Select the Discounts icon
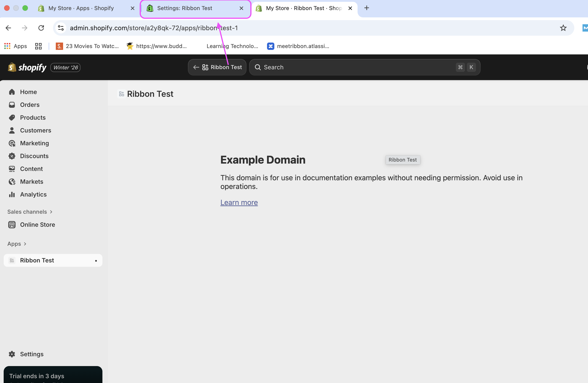588x383 pixels. pos(12,156)
